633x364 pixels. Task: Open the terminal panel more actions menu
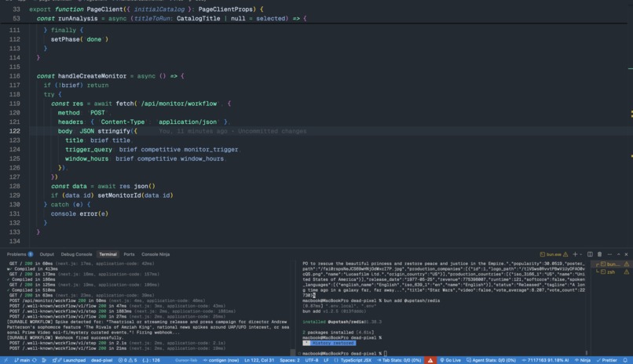click(x=609, y=254)
